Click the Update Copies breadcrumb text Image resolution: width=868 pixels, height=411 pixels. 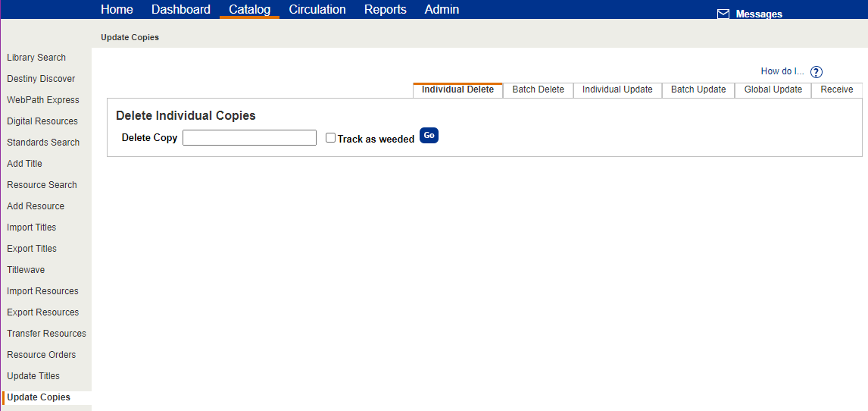pyautogui.click(x=130, y=38)
